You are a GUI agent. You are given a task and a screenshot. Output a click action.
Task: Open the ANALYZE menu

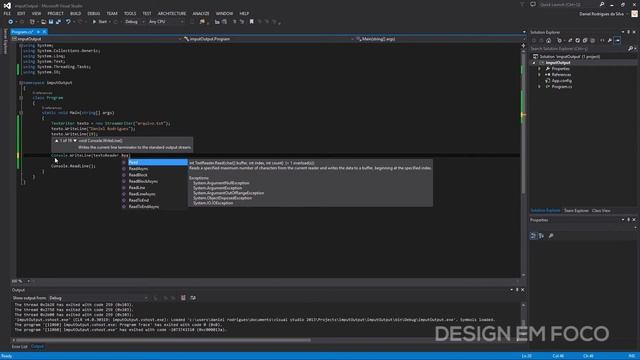(x=201, y=13)
